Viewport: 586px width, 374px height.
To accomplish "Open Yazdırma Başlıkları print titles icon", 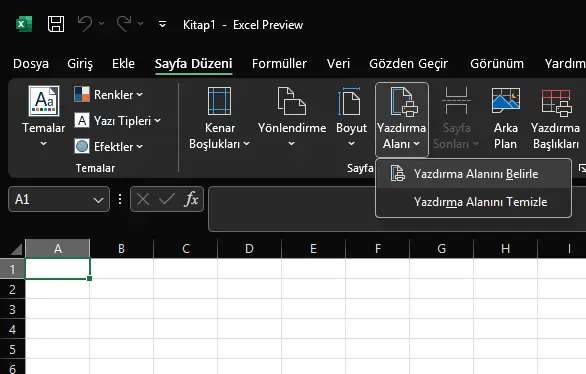I will [556, 102].
